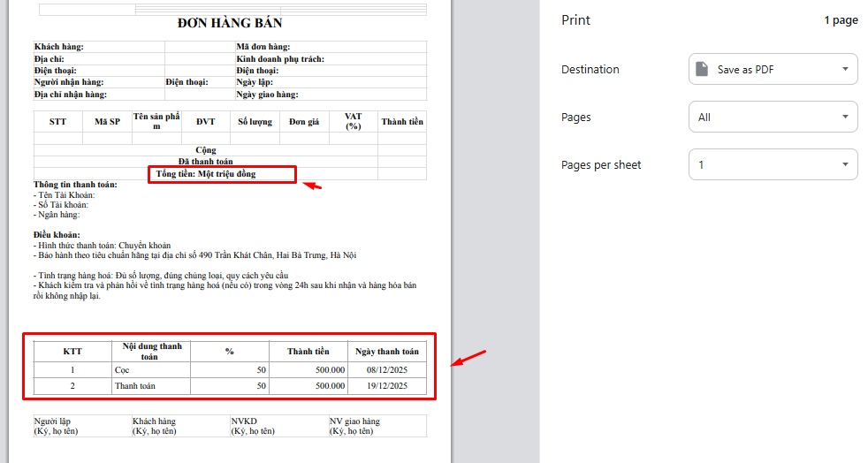Click the PDF file icon in Destination

[702, 70]
